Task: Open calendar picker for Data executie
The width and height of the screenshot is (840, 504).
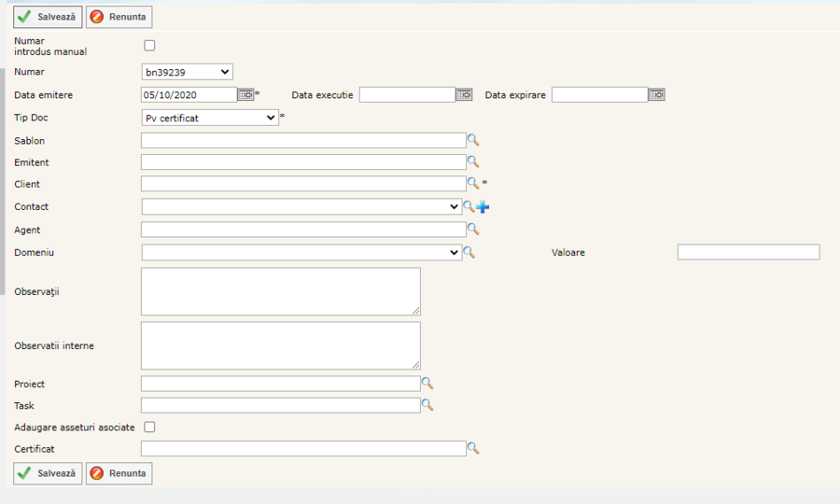Action: [464, 94]
